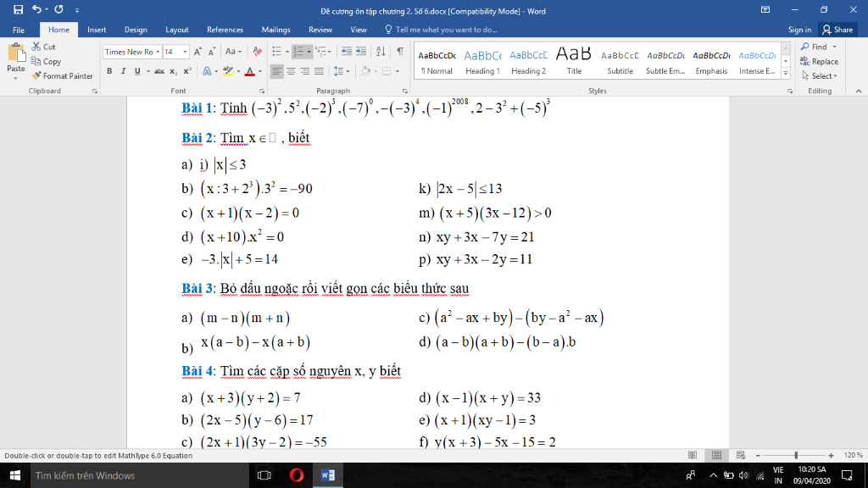The width and height of the screenshot is (868, 488).
Task: Undo the last action
Action: pyautogui.click(x=36, y=9)
